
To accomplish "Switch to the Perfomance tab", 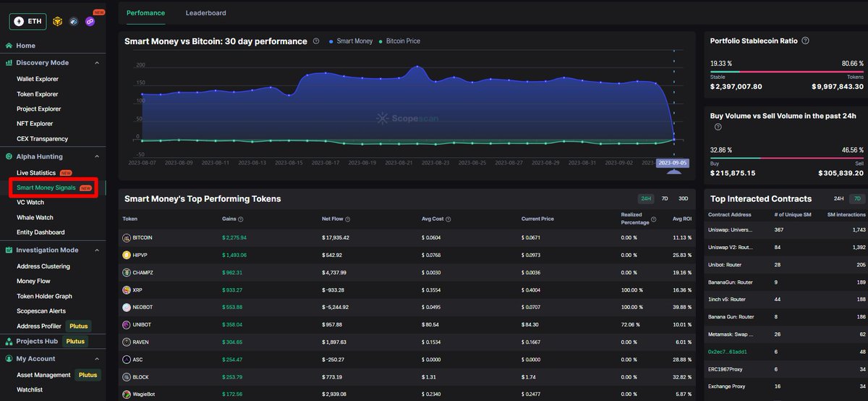I will pyautogui.click(x=145, y=13).
